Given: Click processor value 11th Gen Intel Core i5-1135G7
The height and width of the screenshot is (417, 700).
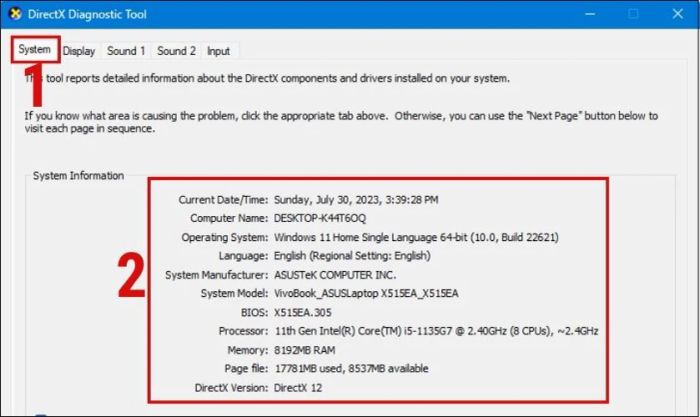Looking at the screenshot, I should point(436,331).
